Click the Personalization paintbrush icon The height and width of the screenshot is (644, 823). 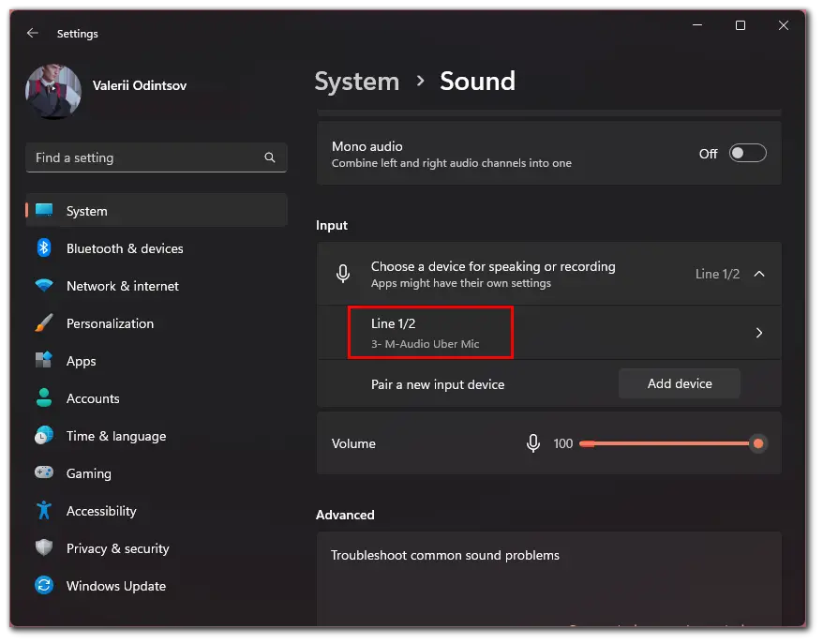[44, 322]
